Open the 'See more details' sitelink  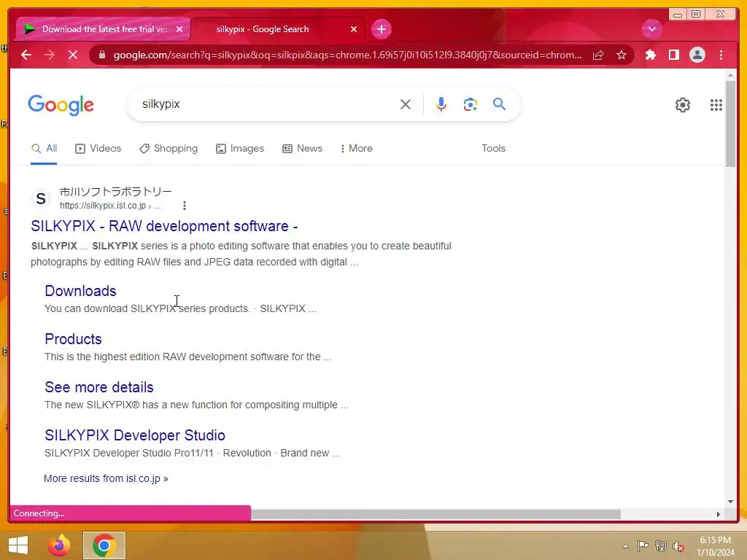99,387
